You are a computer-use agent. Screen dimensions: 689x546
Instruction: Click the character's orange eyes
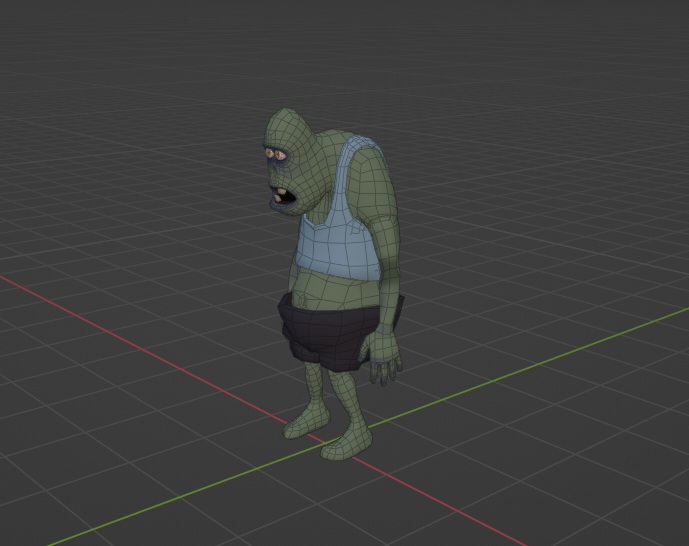coord(276,154)
